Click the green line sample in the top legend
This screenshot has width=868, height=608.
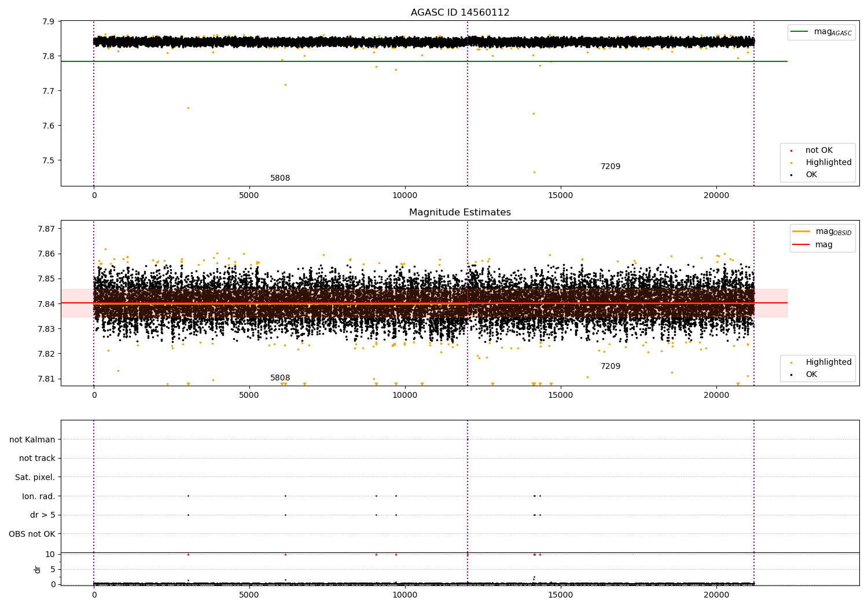[x=800, y=32]
